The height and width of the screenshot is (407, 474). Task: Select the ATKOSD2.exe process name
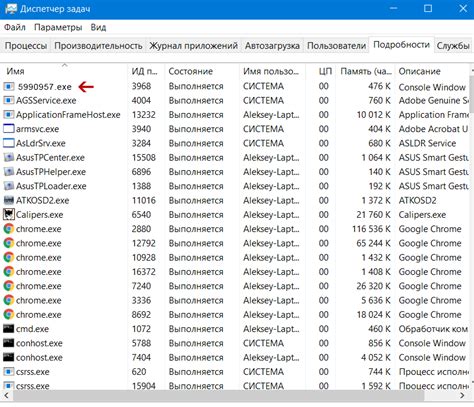pos(43,200)
